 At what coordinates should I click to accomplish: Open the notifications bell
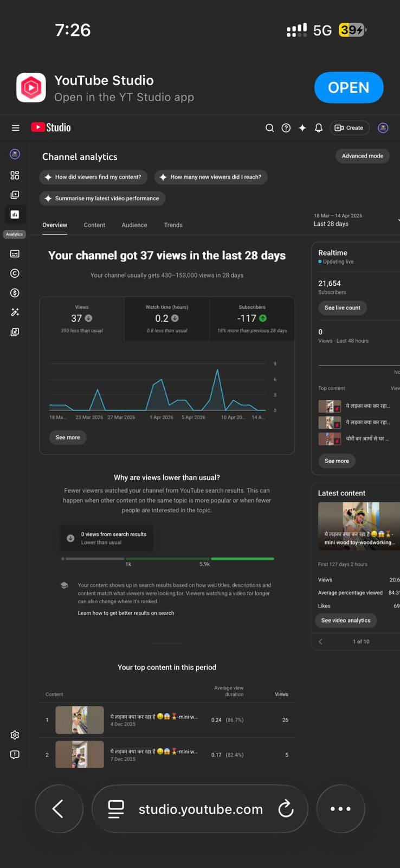pos(319,128)
